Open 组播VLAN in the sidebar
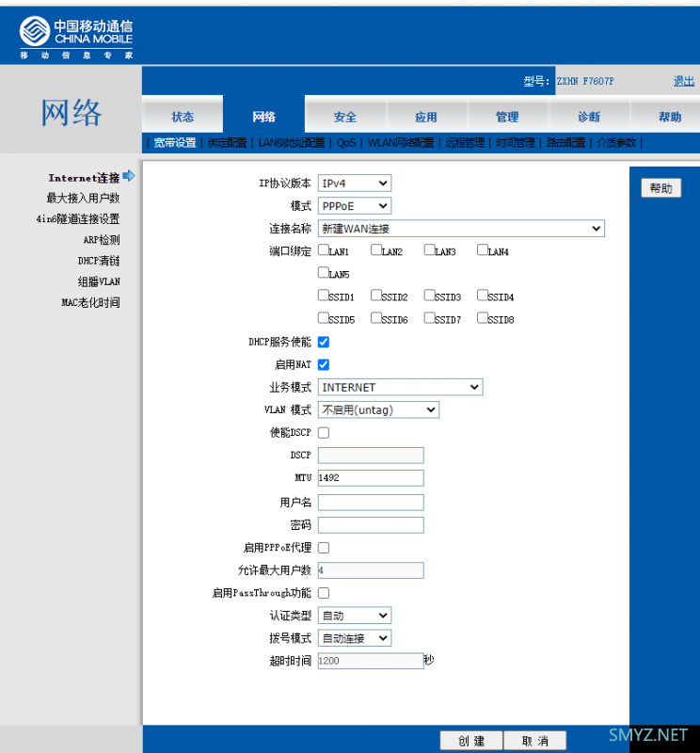 tap(99, 281)
